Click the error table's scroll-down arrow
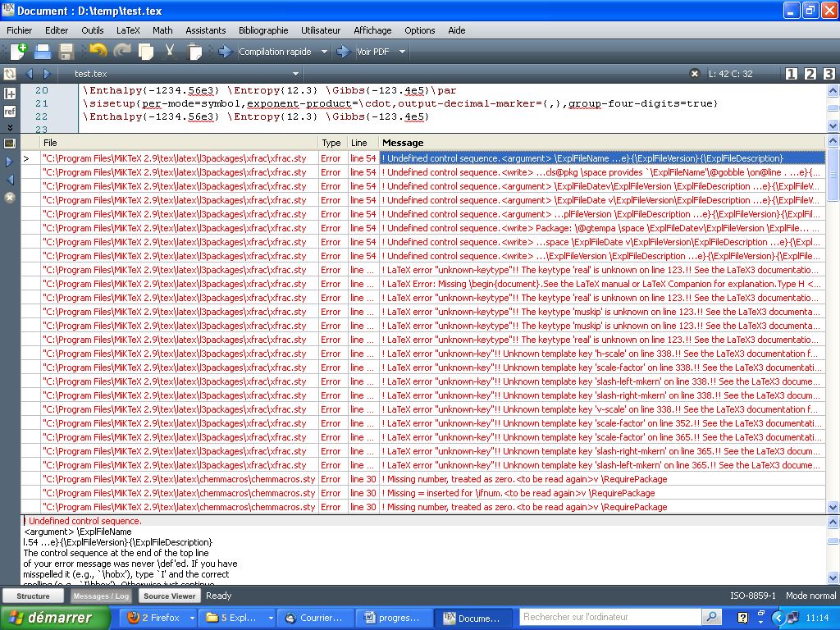Image resolution: width=840 pixels, height=630 pixels. tap(833, 507)
